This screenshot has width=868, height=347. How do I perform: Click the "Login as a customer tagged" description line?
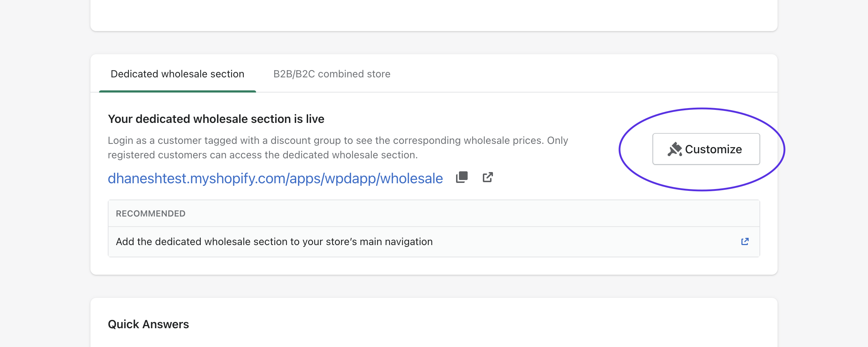coord(338,140)
